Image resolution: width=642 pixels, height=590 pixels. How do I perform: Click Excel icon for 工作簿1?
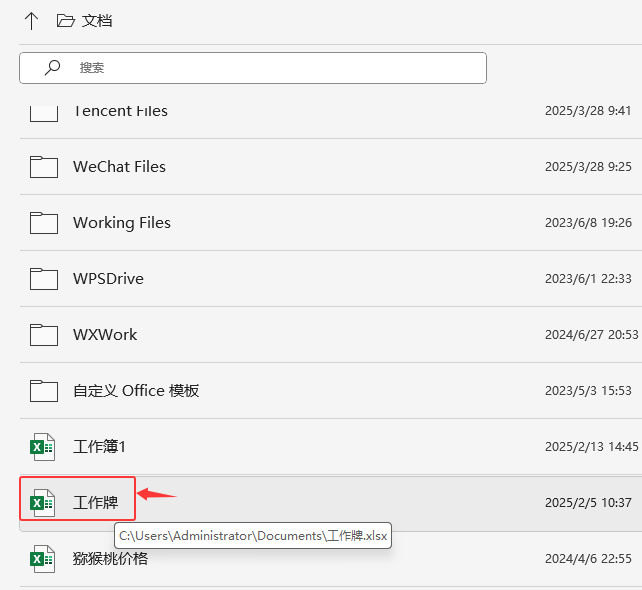coord(42,447)
